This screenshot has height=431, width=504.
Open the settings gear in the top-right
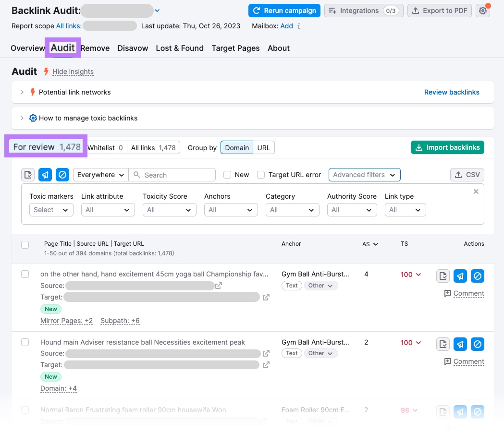pos(482,10)
